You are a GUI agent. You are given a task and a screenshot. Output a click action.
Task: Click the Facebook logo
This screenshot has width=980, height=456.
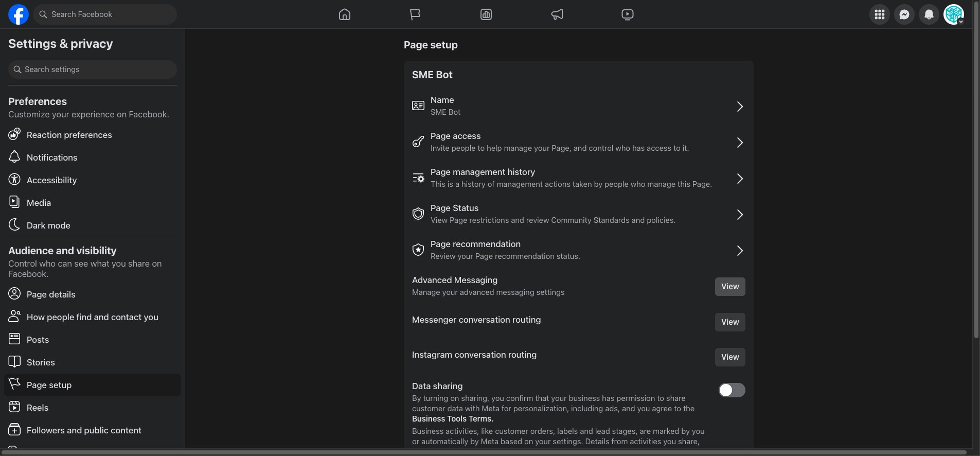pos(19,14)
